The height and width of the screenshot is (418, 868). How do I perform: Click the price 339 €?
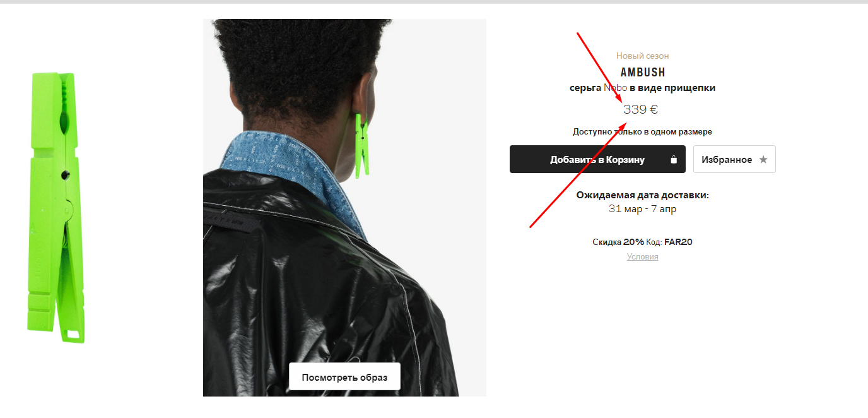[x=640, y=109]
